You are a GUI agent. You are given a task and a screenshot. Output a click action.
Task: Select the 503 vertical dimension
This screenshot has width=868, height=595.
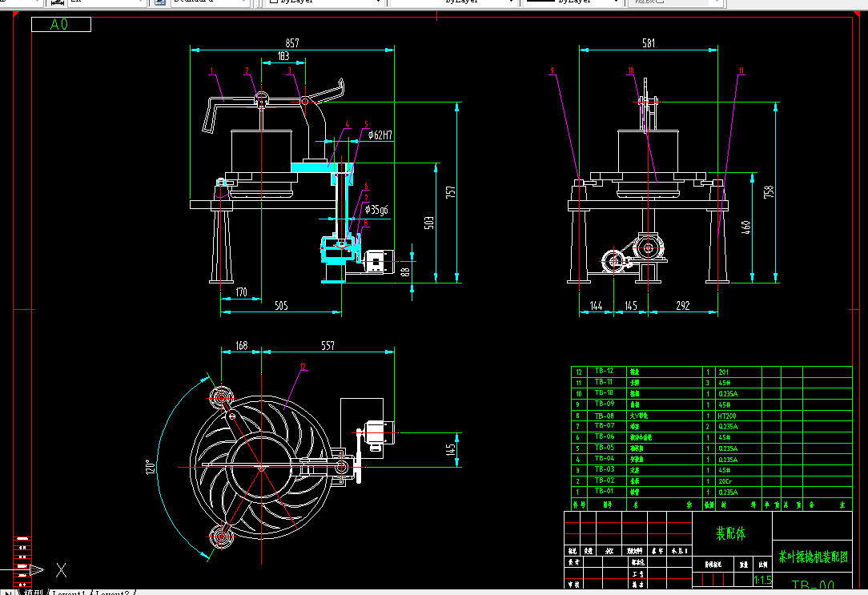[429, 223]
